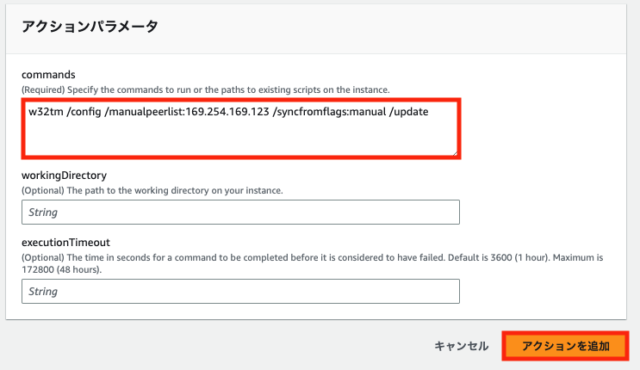Click the executionTimeout field label
This screenshot has width=640, height=370.
click(x=66, y=242)
